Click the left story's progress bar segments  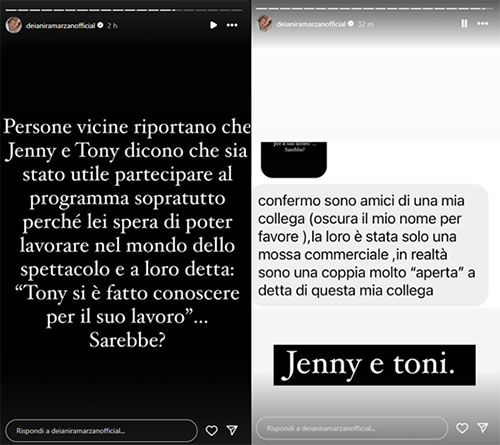click(124, 10)
